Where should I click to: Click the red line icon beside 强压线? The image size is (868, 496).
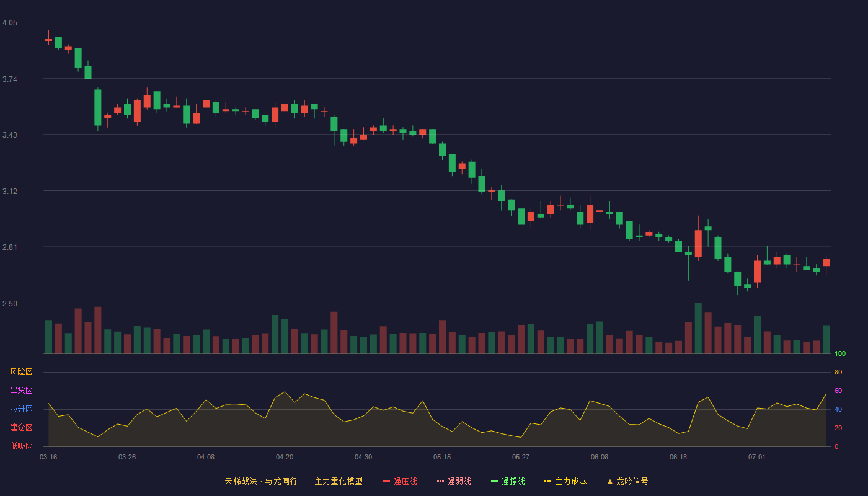click(x=386, y=481)
